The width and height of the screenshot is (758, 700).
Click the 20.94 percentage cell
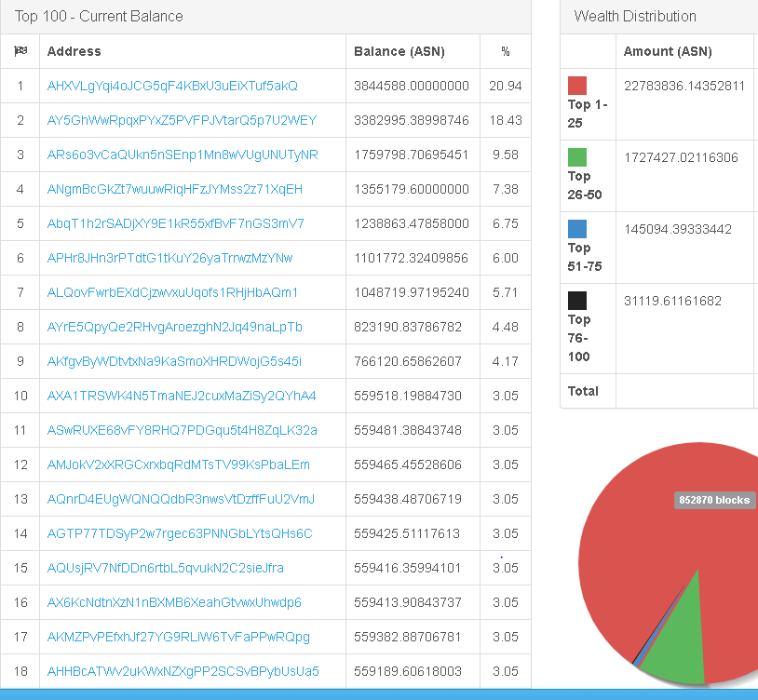tap(506, 86)
